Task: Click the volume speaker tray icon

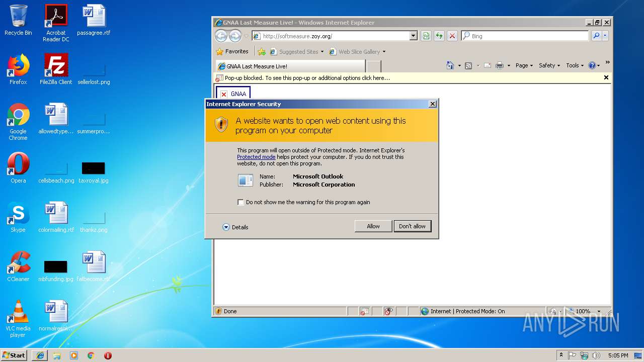Action: 596,355
